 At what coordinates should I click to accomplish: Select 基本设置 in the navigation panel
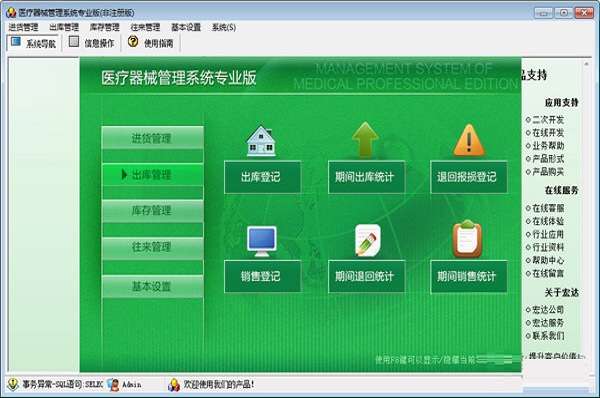[x=153, y=286]
